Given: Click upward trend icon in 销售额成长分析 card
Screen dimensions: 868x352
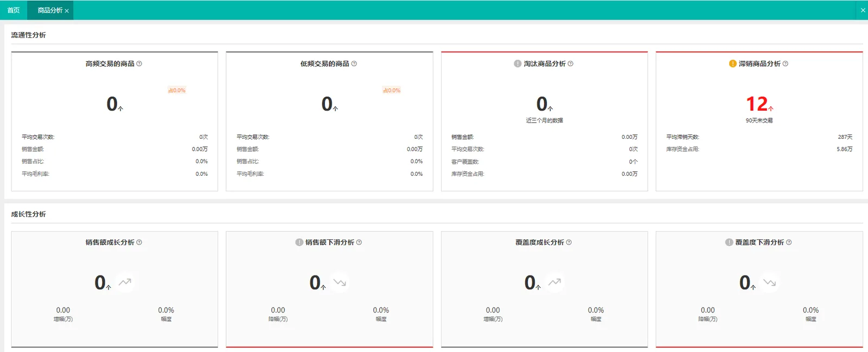Looking at the screenshot, I should point(125,282).
